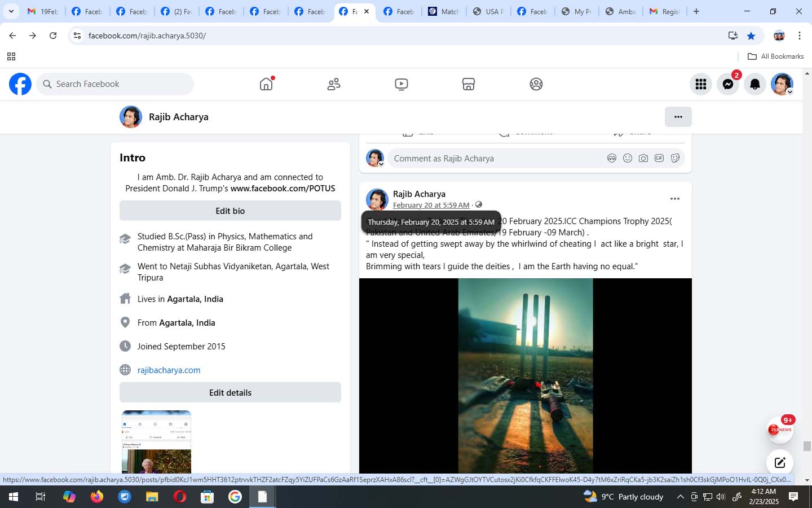Open the cricket stumps post photo
Image resolution: width=812 pixels, height=508 pixels.
click(525, 375)
